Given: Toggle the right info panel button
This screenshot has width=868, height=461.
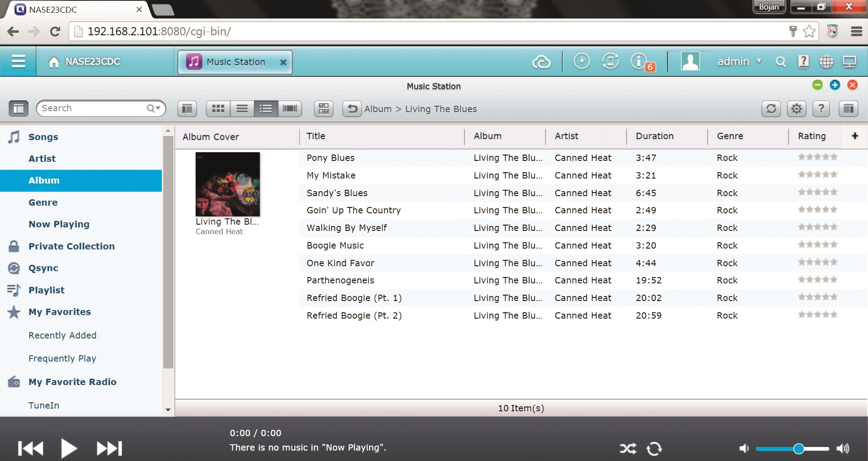Looking at the screenshot, I should 849,108.
